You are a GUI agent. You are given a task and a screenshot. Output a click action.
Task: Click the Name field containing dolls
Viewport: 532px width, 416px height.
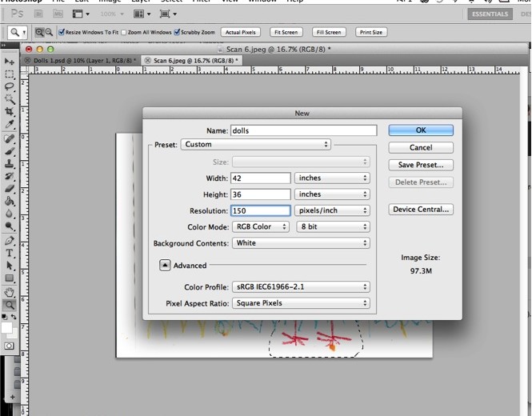click(304, 130)
